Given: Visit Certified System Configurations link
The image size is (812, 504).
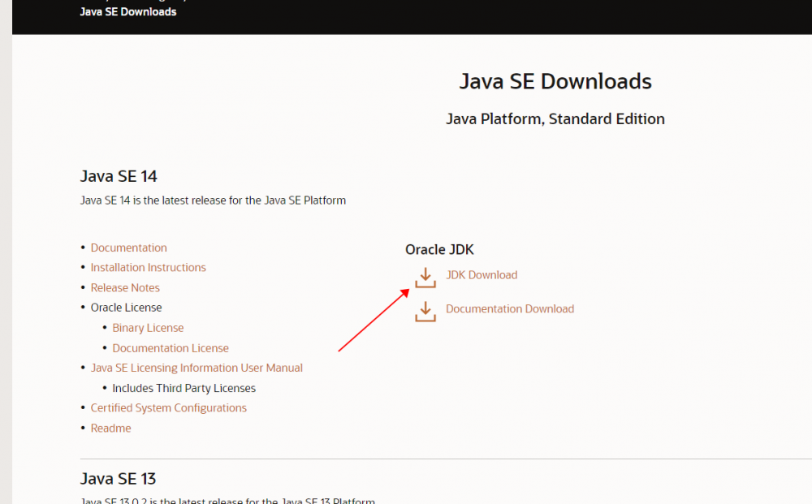Looking at the screenshot, I should coord(169,408).
